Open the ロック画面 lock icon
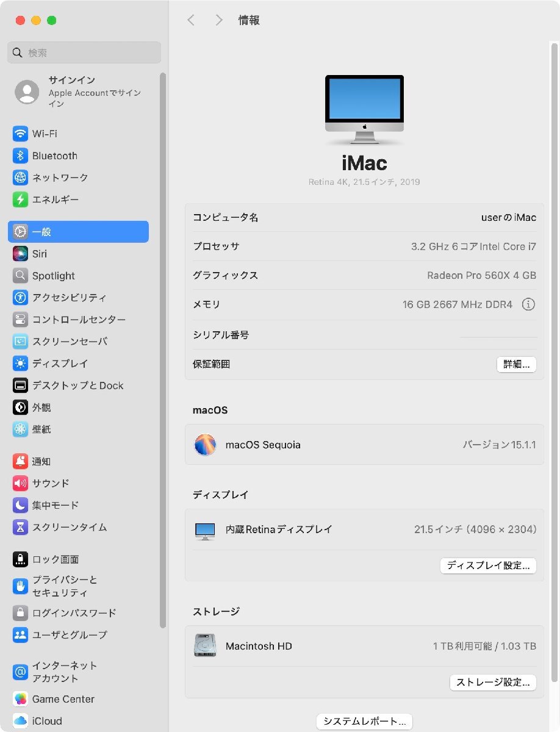The width and height of the screenshot is (560, 732). click(21, 559)
